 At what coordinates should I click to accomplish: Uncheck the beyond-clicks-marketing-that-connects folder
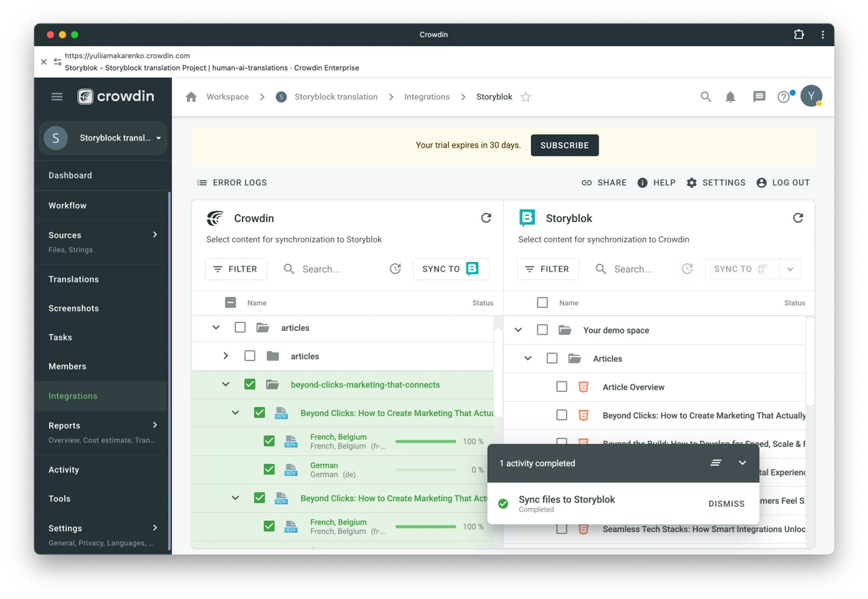tap(250, 384)
